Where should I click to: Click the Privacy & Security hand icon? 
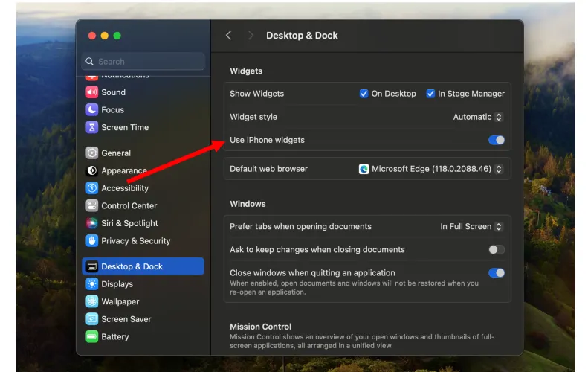(91, 241)
